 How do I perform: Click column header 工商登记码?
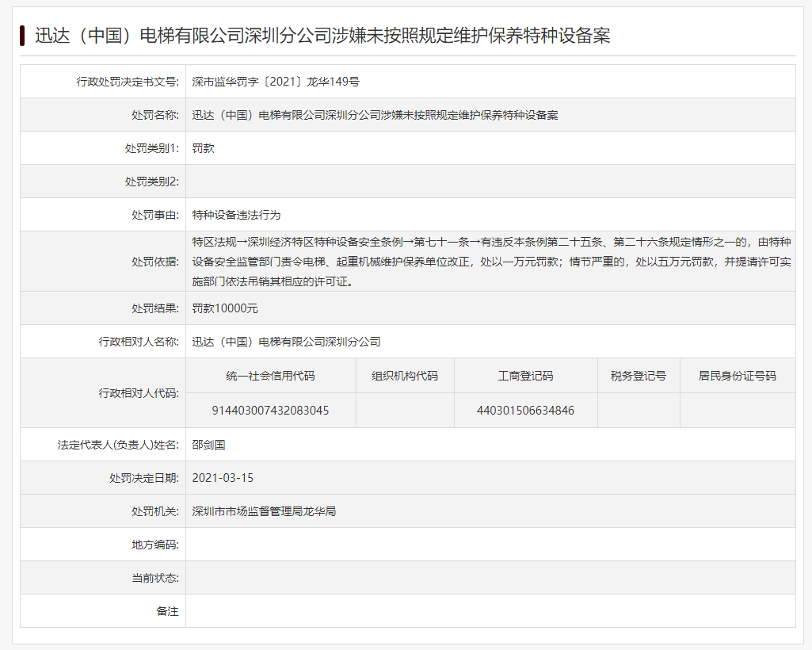(526, 376)
